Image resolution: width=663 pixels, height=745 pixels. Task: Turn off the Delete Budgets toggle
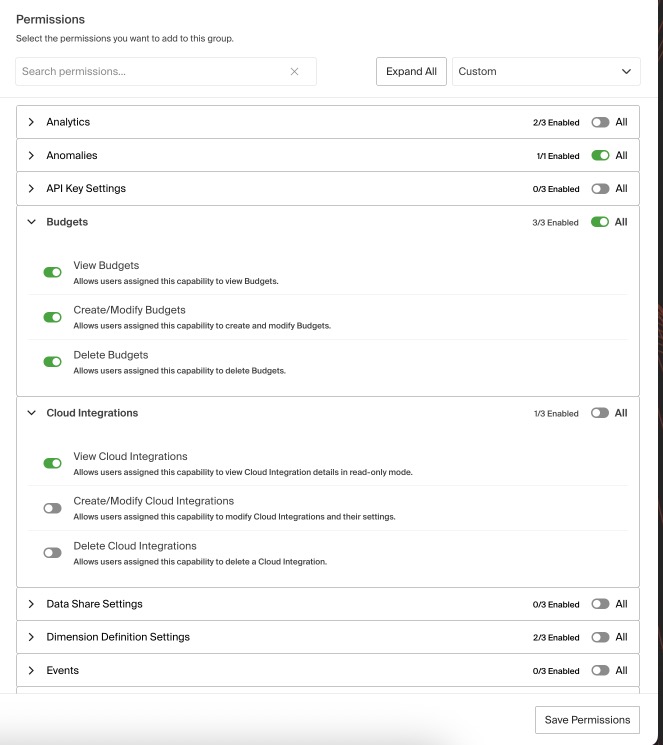click(52, 362)
